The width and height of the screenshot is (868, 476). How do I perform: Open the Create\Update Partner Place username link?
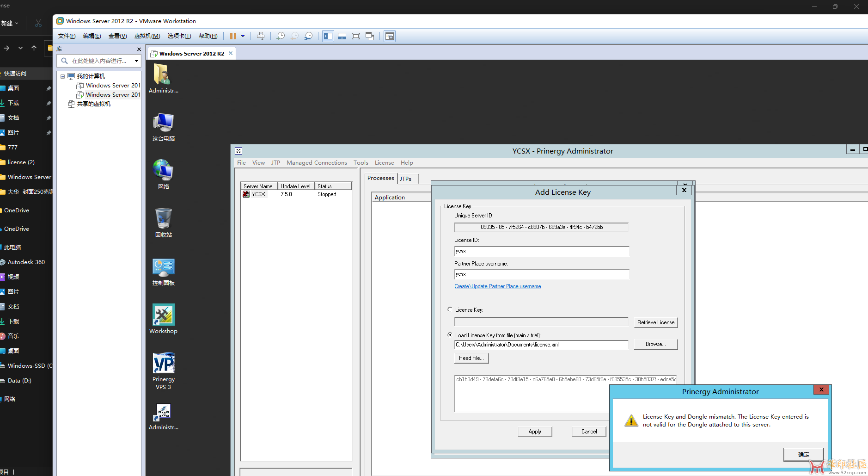click(x=497, y=286)
